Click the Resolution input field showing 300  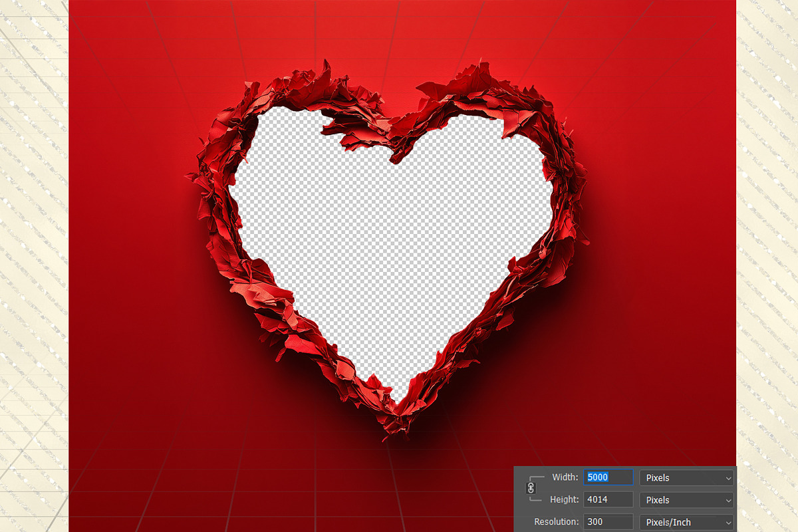pos(608,522)
